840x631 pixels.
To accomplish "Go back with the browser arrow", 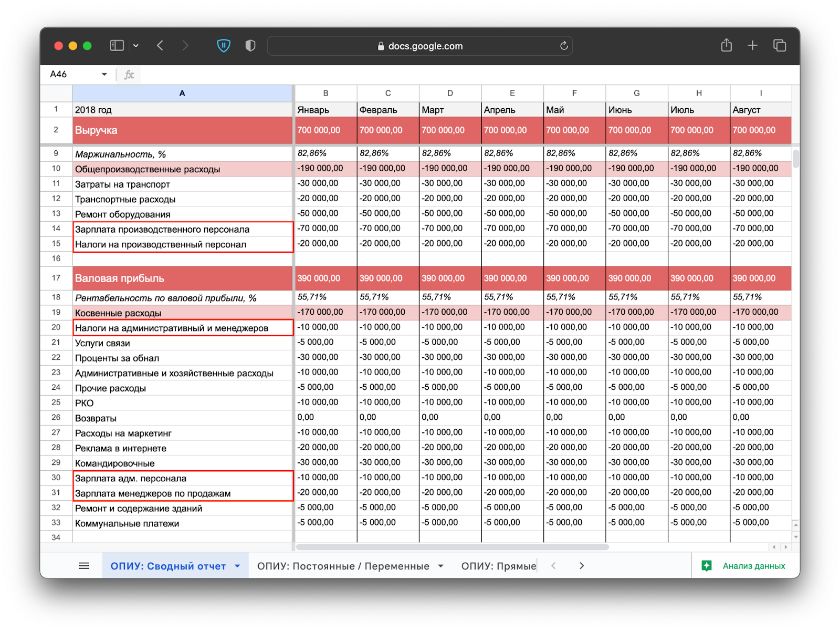I will [x=160, y=46].
